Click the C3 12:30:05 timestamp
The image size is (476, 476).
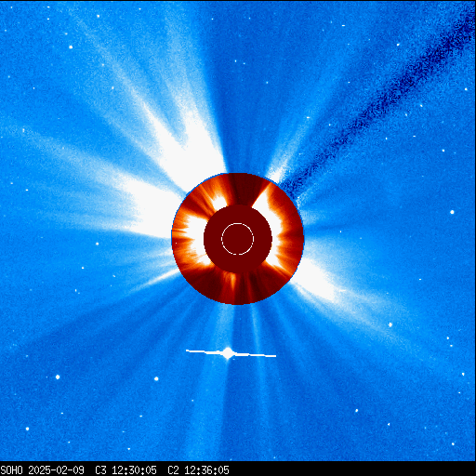coord(126,470)
